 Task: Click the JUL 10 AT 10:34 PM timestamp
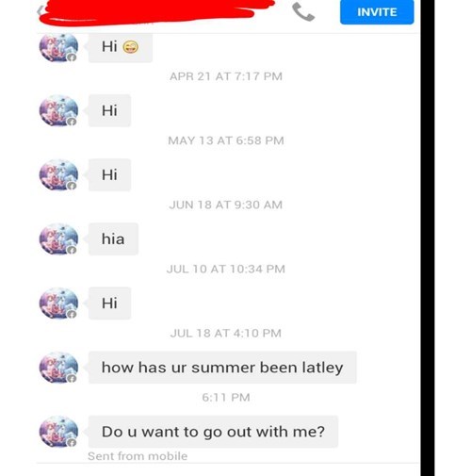click(226, 269)
